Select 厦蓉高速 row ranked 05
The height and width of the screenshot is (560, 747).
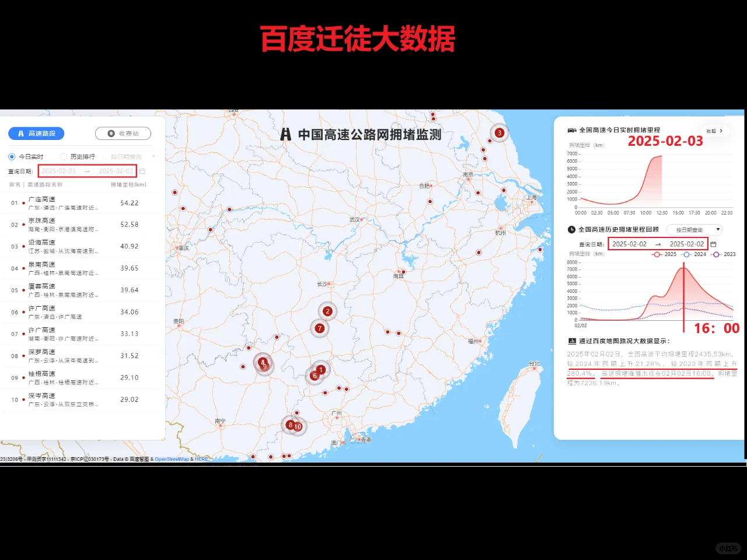[80, 290]
